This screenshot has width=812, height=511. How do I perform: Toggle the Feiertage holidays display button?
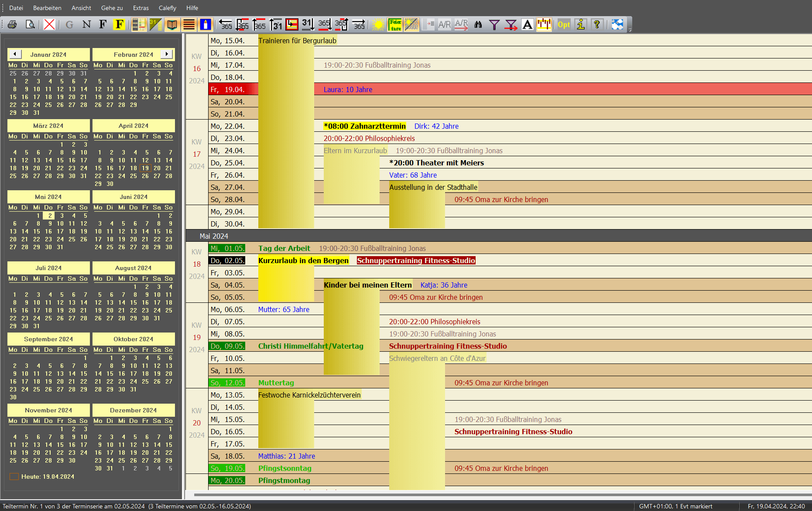[395, 24]
